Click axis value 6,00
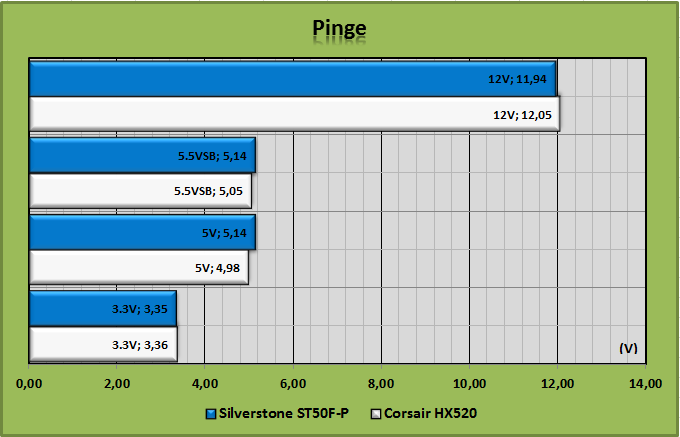This screenshot has width=680, height=437. [x=293, y=384]
